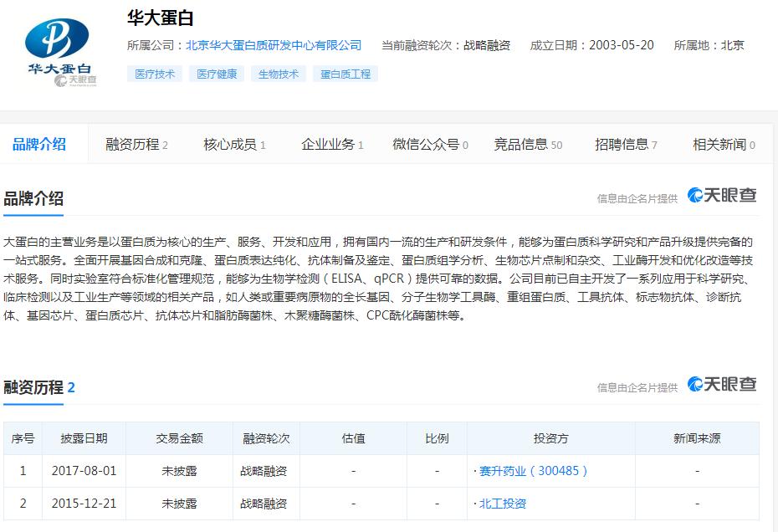Screen dimensions: 778x532
Task: Click 天眼查 logo in 品牌介绍 section
Action: tap(722, 196)
